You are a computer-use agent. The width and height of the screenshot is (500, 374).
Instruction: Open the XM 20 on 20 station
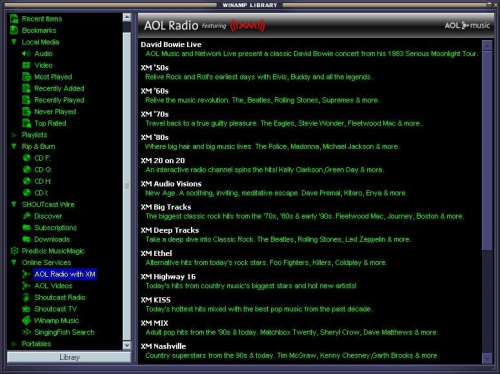click(x=163, y=161)
